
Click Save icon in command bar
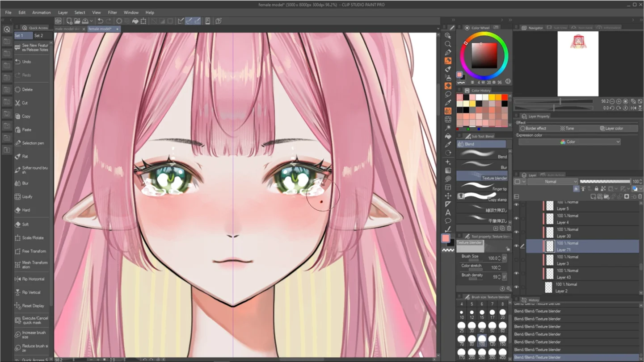85,21
